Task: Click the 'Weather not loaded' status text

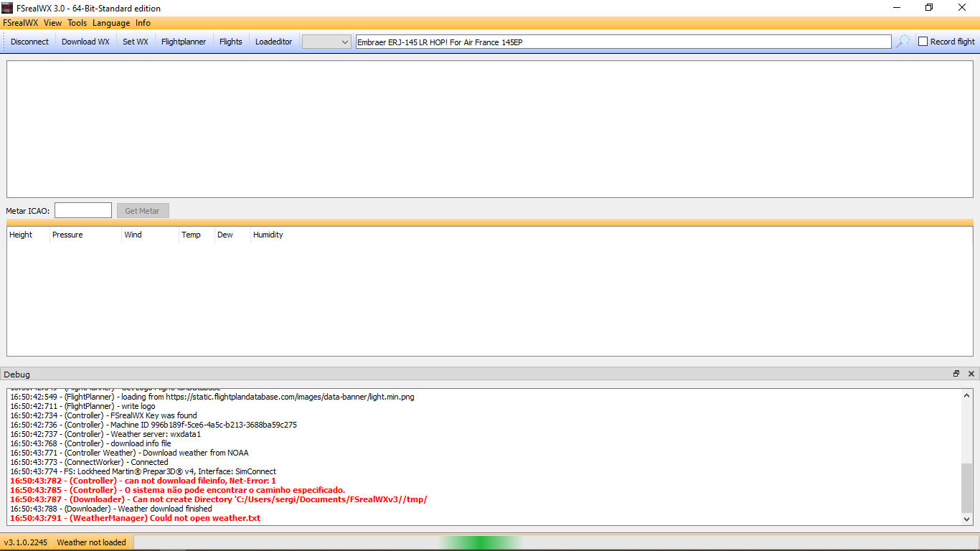Action: pos(91,542)
